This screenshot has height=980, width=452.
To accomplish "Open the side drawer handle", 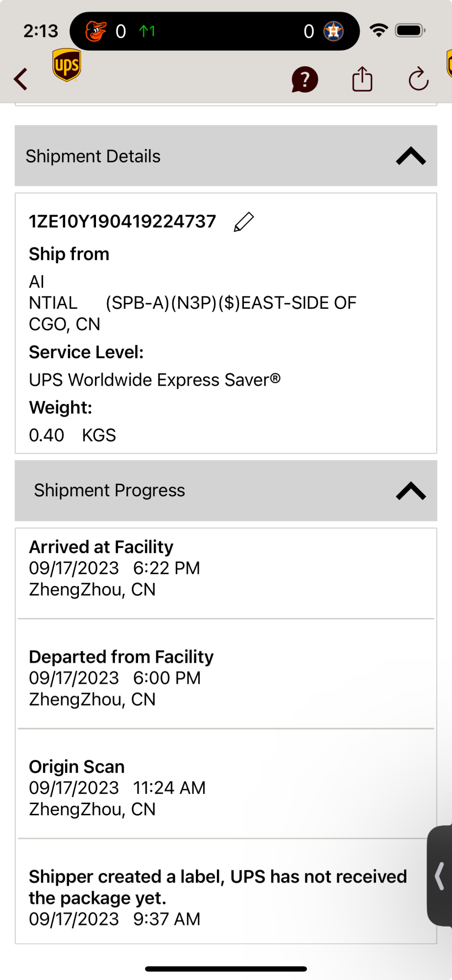I will click(440, 876).
